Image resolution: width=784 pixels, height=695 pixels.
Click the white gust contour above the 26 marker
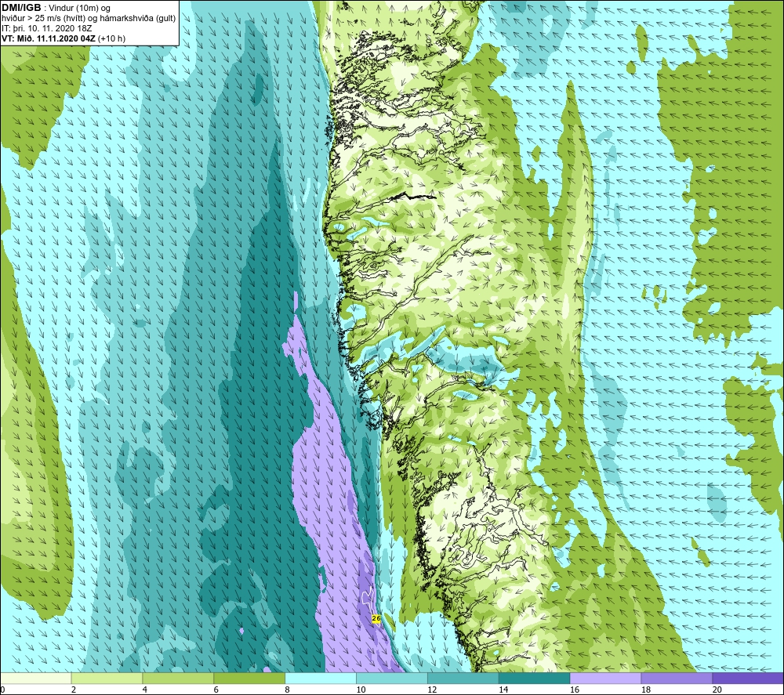tap(368, 599)
